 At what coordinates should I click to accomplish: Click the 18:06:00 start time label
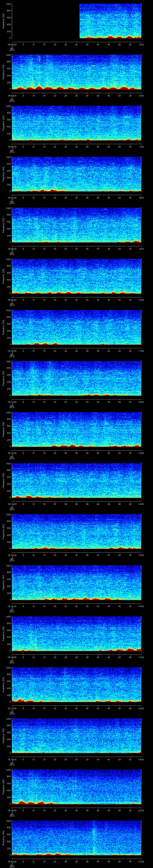tap(12, 147)
